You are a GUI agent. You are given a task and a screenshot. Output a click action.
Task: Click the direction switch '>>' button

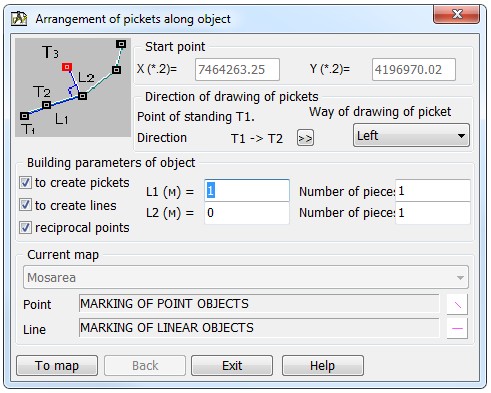point(305,138)
